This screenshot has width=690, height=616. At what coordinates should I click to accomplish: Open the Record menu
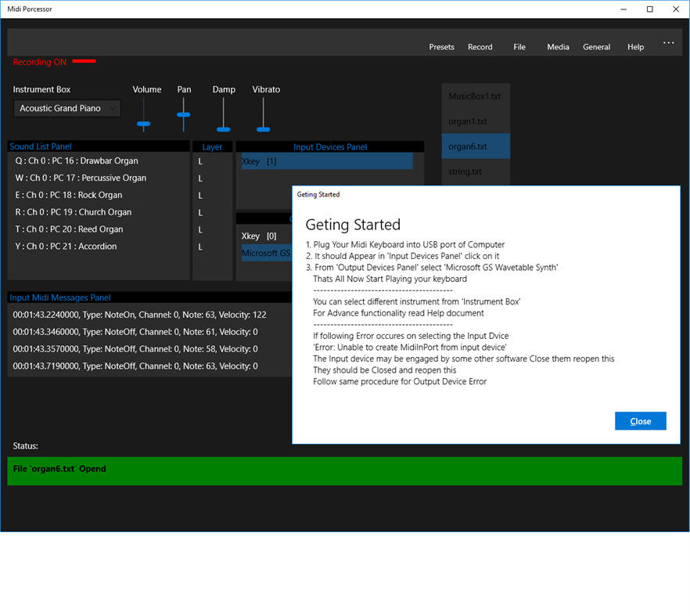tap(480, 47)
